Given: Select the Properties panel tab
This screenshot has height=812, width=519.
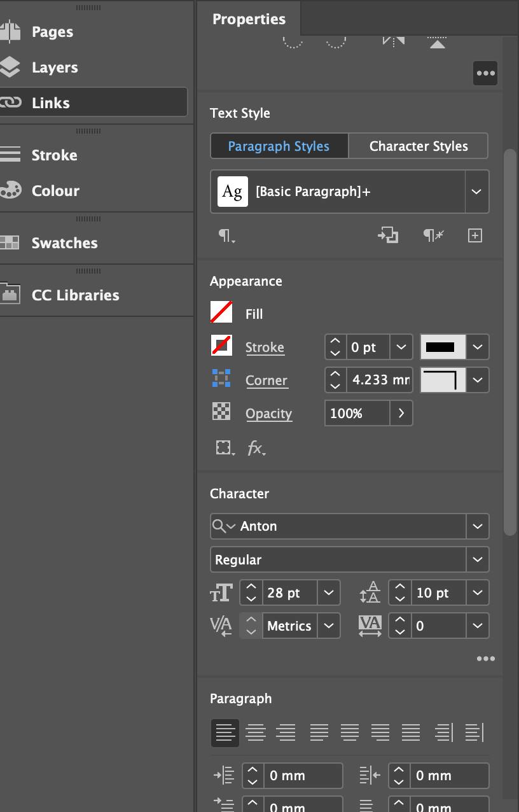Looking at the screenshot, I should tap(249, 18).
